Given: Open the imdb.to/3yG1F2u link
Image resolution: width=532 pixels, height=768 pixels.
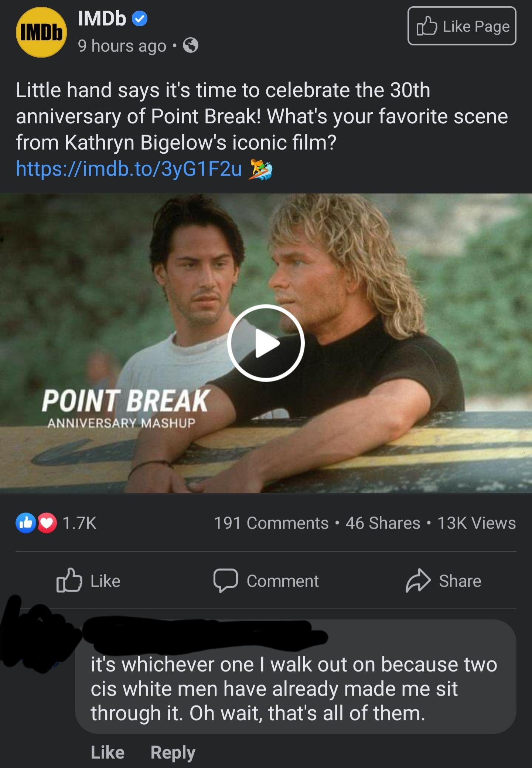Looking at the screenshot, I should [129, 169].
